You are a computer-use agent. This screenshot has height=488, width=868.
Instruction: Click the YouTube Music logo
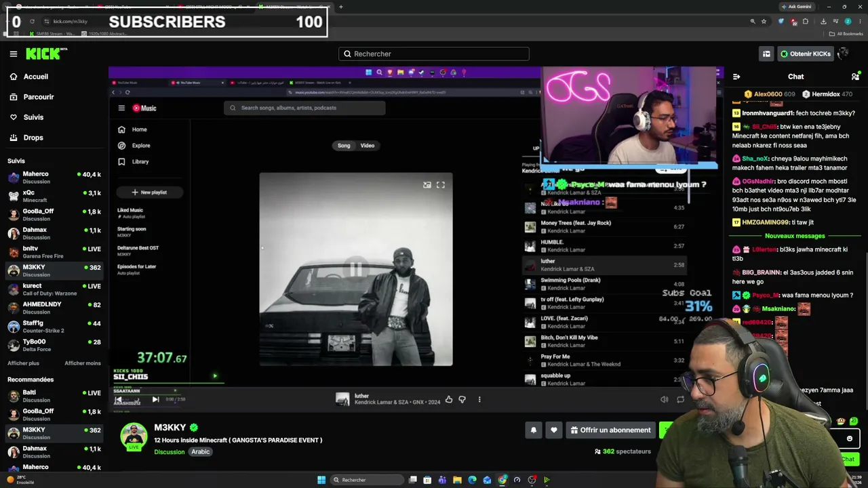[144, 108]
